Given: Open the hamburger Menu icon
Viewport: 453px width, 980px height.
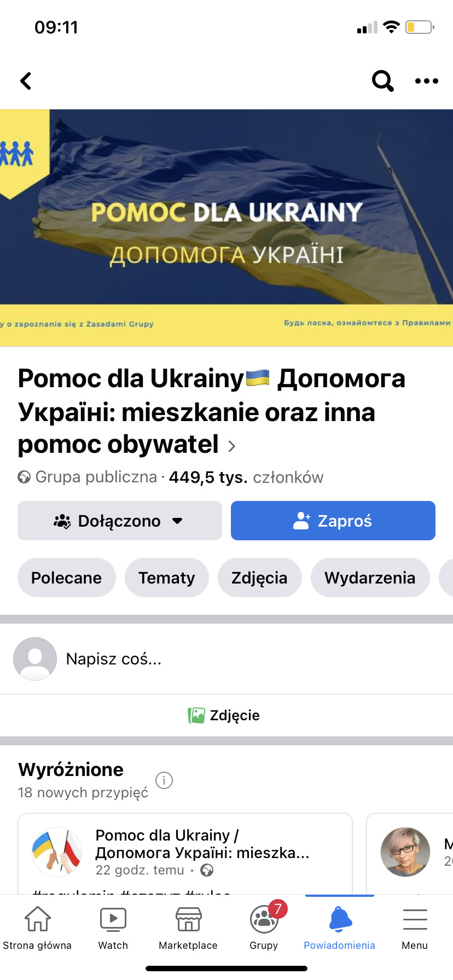Looking at the screenshot, I should tap(415, 919).
